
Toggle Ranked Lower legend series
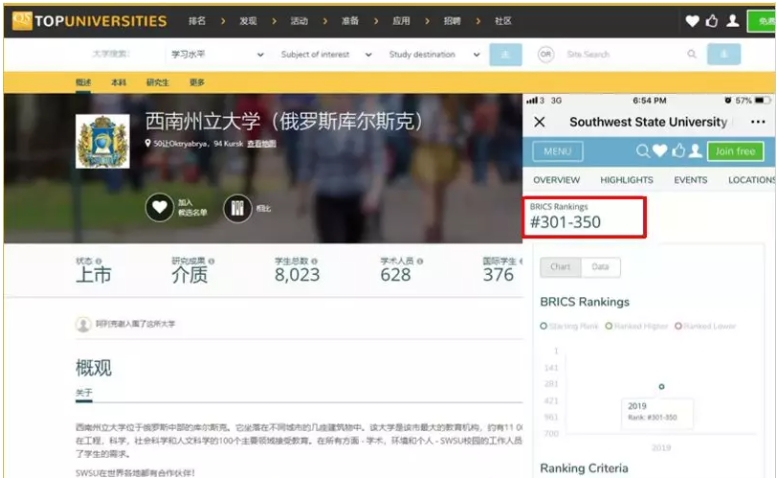pos(705,326)
